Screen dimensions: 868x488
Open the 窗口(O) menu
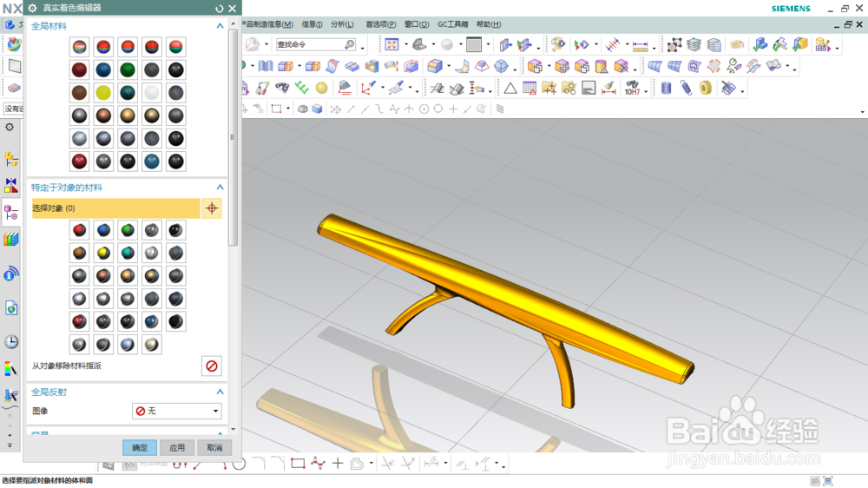coord(417,24)
